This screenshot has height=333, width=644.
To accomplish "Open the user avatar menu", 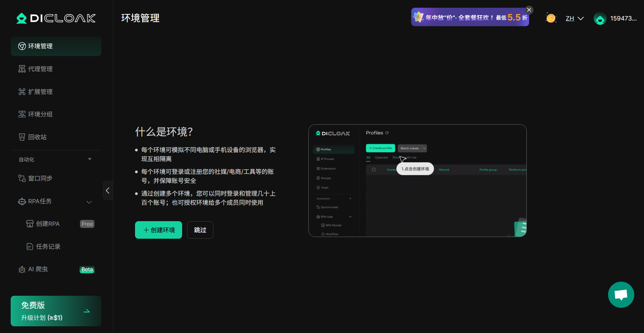I will tap(600, 18).
